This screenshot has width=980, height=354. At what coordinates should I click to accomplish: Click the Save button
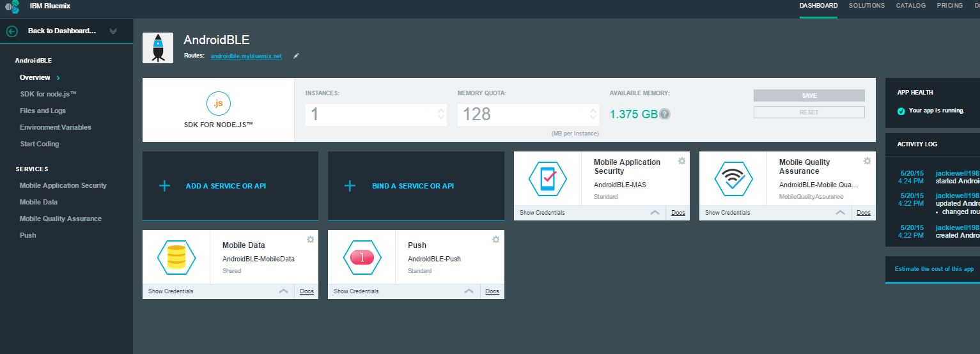coord(809,96)
